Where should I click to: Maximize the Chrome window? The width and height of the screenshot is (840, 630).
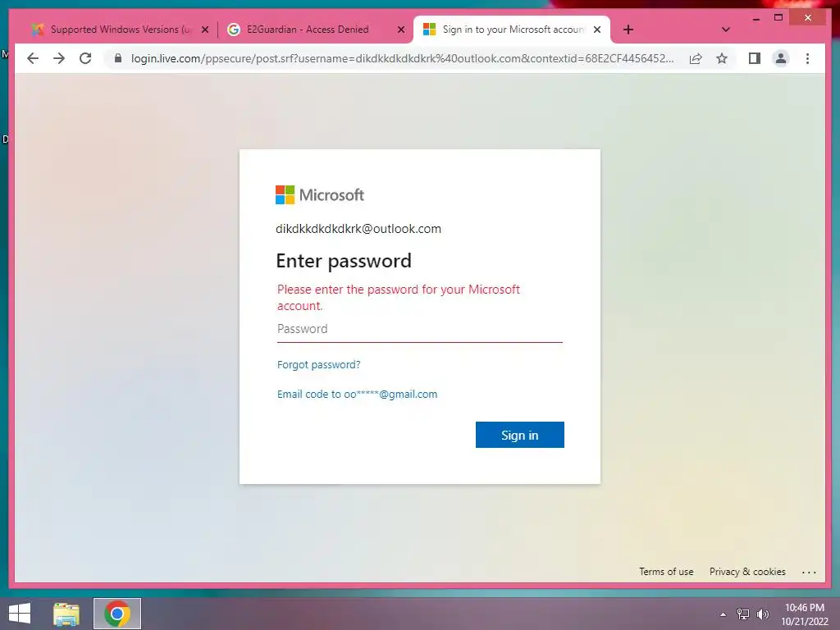778,18
